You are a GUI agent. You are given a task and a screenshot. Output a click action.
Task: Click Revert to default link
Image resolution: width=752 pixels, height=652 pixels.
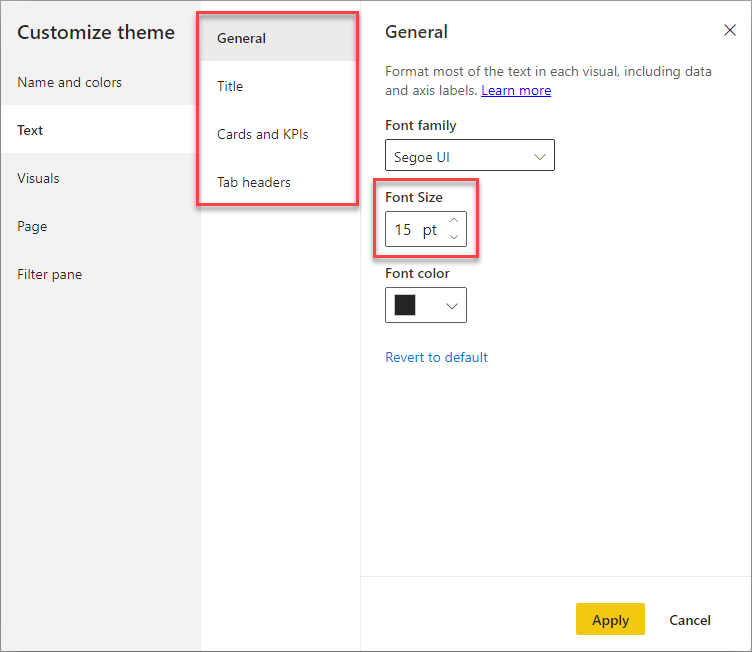click(436, 357)
